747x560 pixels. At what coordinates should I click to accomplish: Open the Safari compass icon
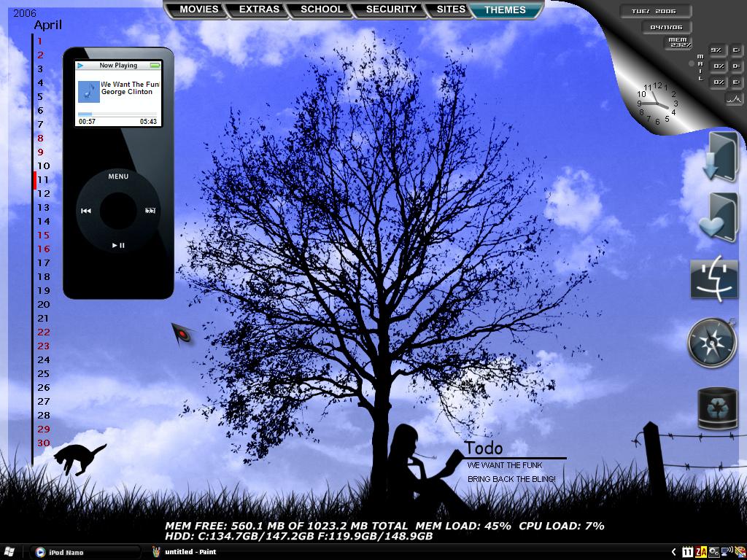pos(712,343)
